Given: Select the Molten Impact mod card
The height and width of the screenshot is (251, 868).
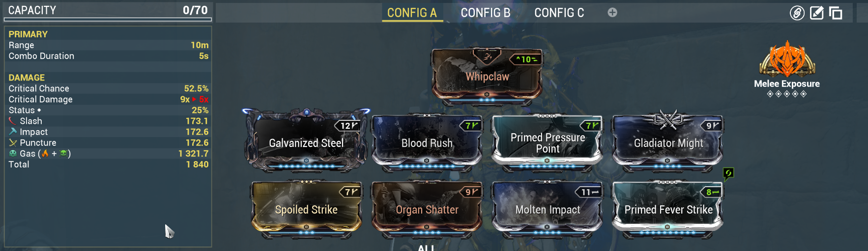Looking at the screenshot, I should pos(548,209).
